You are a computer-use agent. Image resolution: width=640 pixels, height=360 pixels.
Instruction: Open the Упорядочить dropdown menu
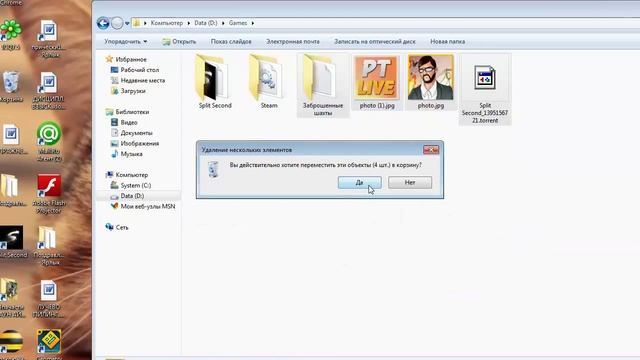(125, 42)
